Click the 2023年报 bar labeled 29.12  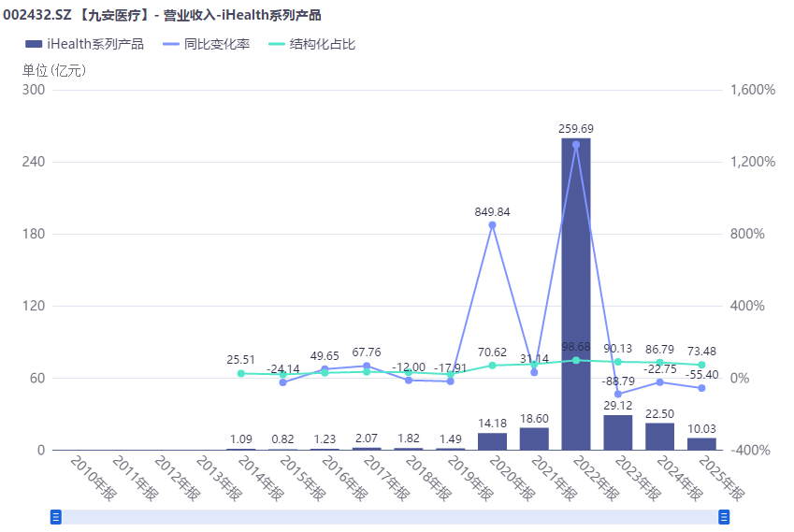click(x=618, y=433)
